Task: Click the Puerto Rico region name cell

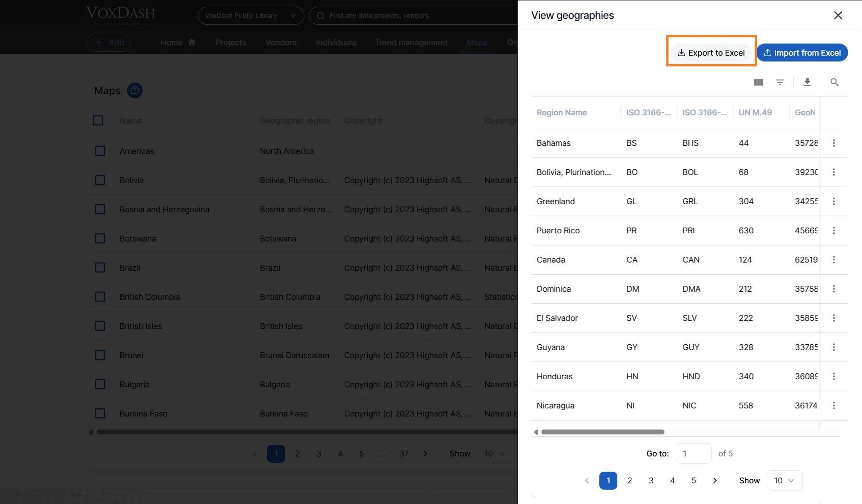Action: (x=558, y=231)
